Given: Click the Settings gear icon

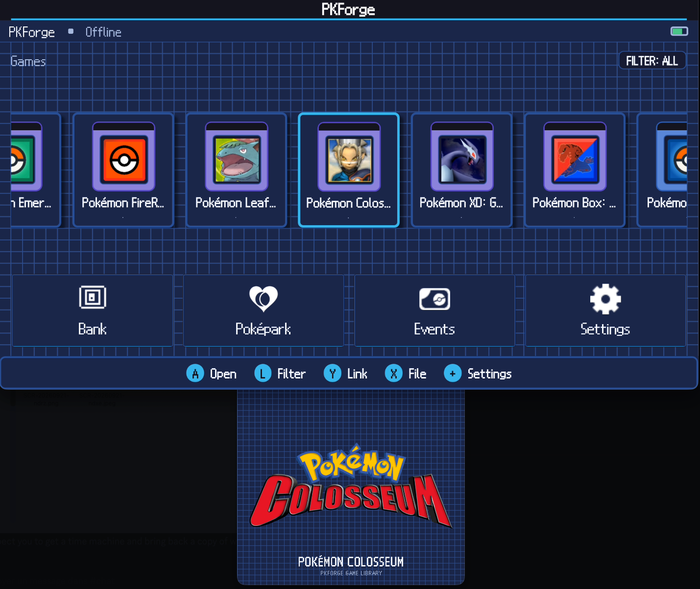Looking at the screenshot, I should coord(605,299).
